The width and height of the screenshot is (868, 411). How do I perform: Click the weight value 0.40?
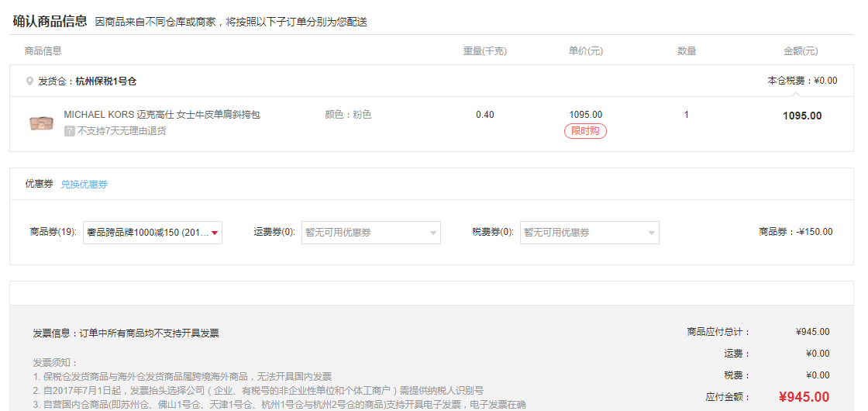click(485, 115)
